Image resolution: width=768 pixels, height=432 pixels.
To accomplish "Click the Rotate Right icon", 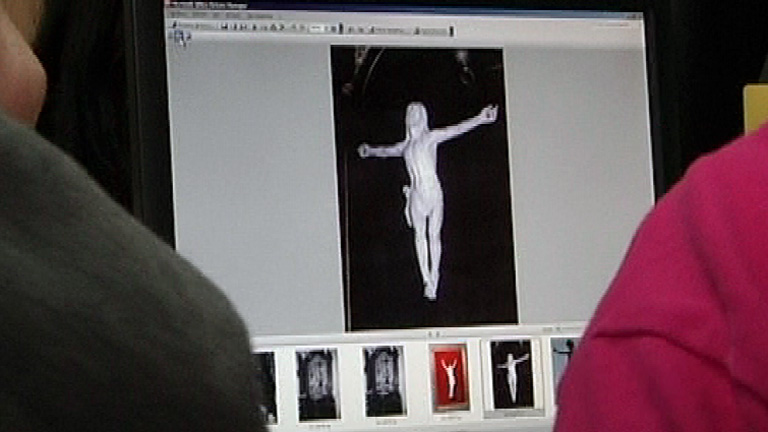I will (360, 29).
